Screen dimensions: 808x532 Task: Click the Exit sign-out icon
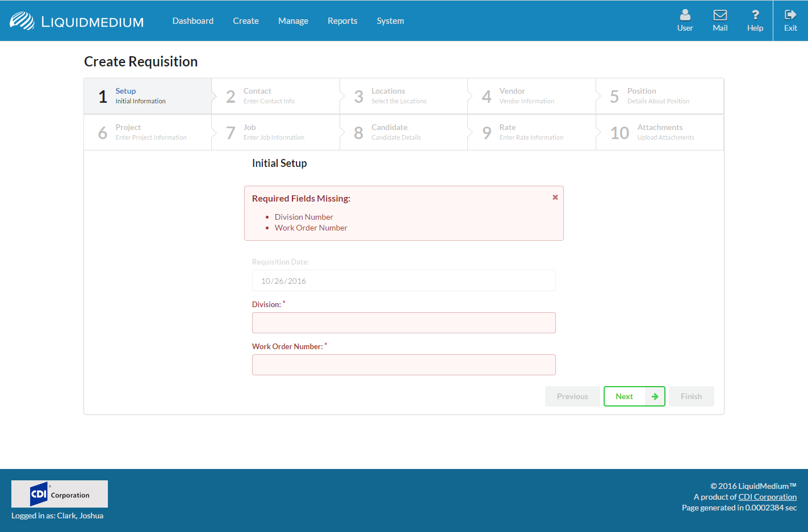[790, 15]
